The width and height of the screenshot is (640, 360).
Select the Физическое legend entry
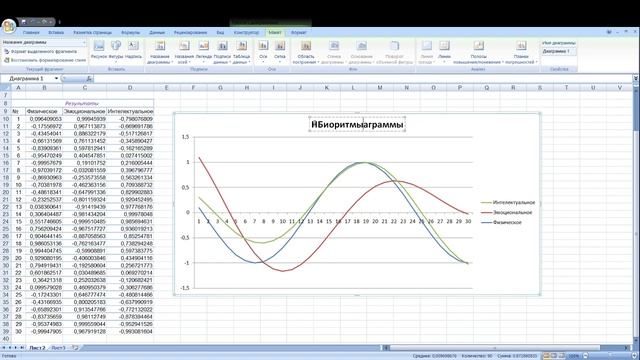502,222
